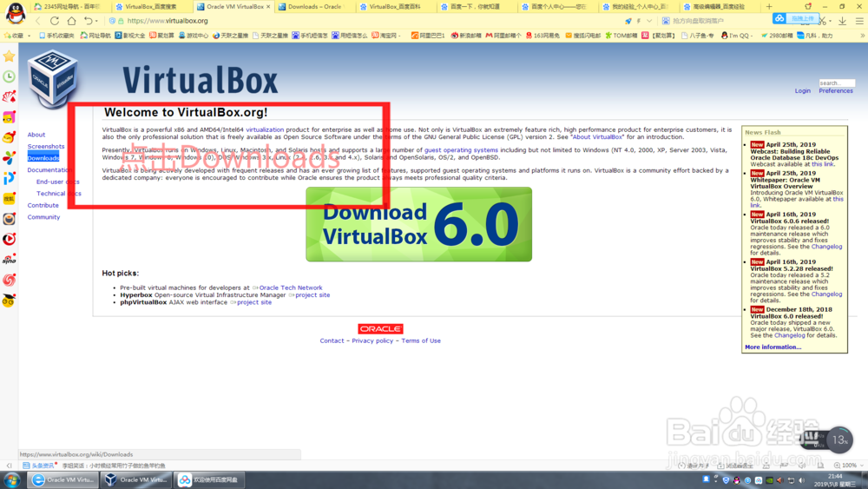The height and width of the screenshot is (489, 868).
Task: Open the address bar dropdown arrow
Action: click(648, 21)
